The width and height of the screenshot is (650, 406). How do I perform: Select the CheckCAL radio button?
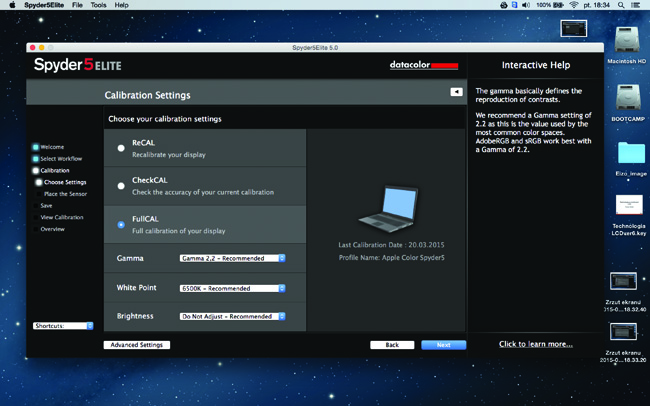[122, 186]
